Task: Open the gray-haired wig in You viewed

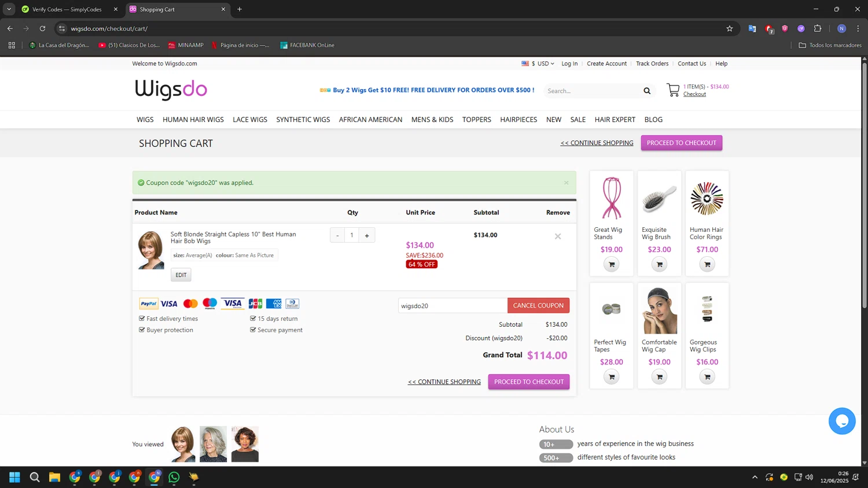Action: click(214, 444)
